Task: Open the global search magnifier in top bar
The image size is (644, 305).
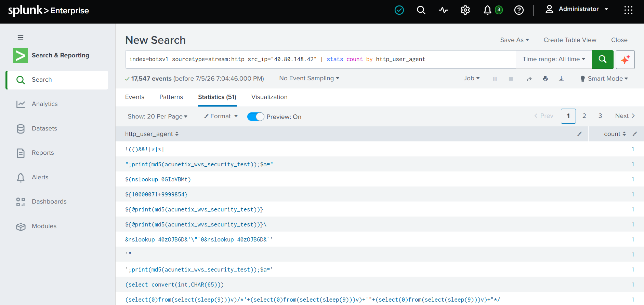Action: click(421, 10)
